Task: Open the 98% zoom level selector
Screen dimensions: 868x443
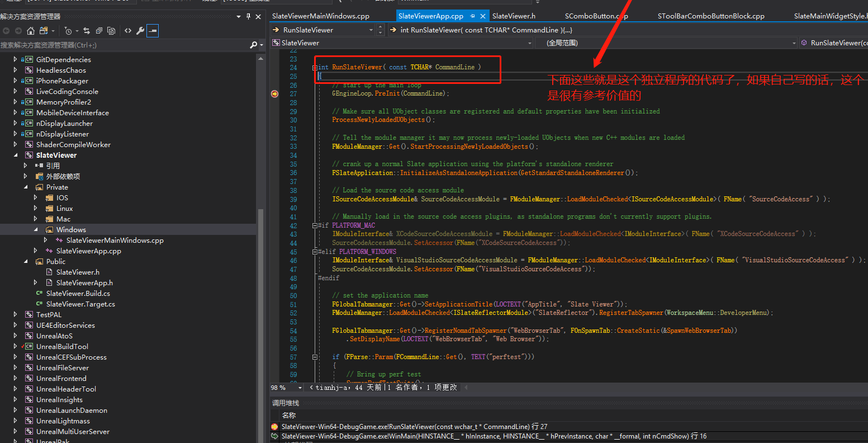Action: [x=285, y=387]
